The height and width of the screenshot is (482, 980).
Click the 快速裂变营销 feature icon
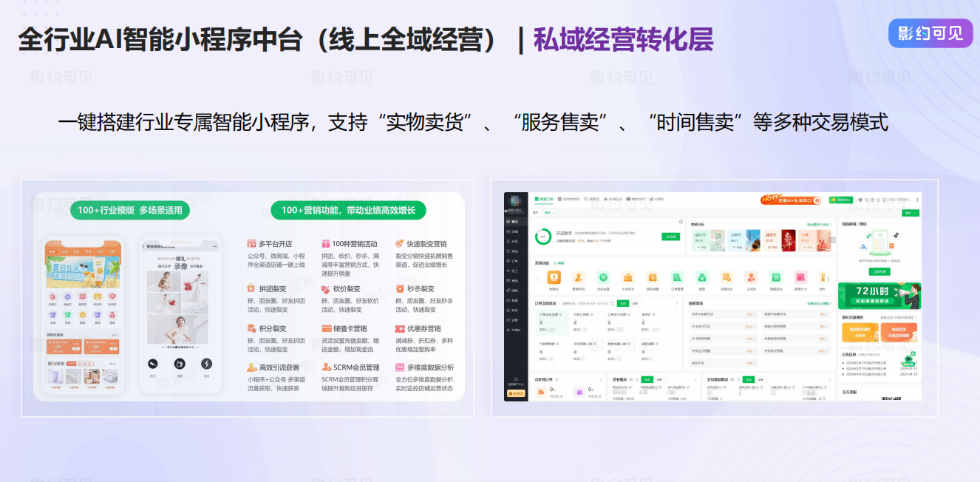(399, 243)
